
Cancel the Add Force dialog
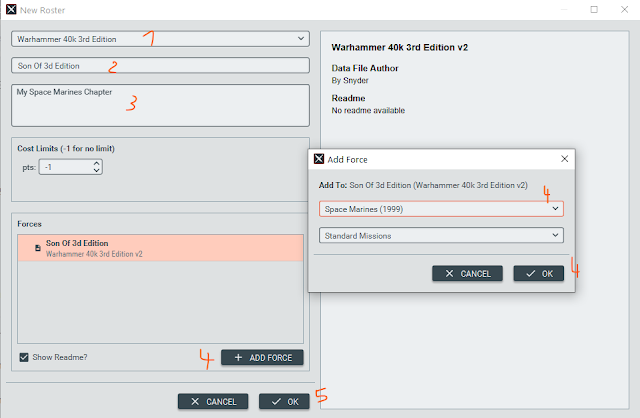pos(467,273)
